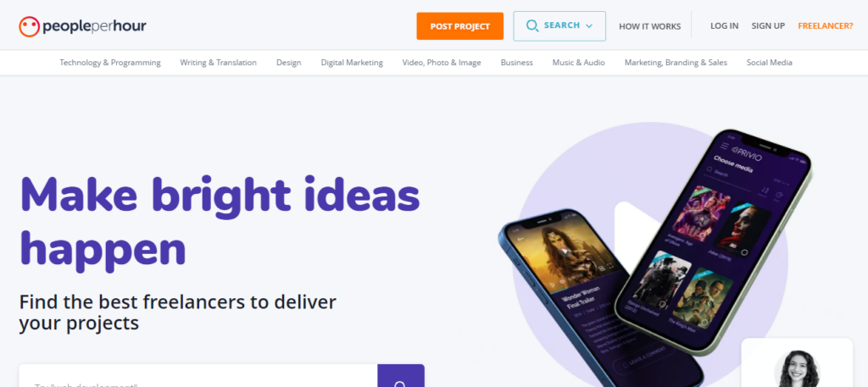Expand the Search dropdown chevron
Viewport: 868px width, 387px height.
point(589,26)
